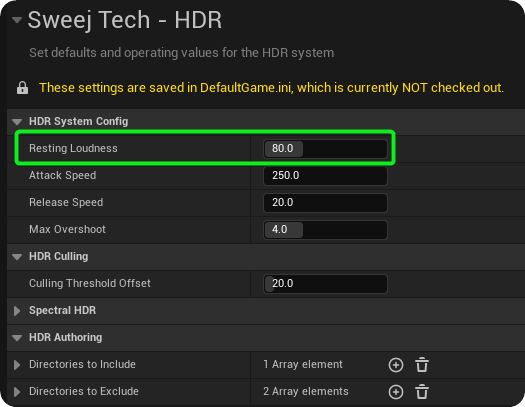Edit the Attack Speed value field

[325, 176]
